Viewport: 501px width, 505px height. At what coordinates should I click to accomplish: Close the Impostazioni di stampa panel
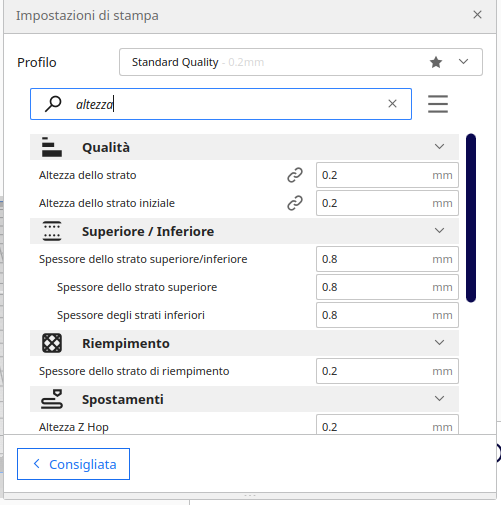coord(477,15)
